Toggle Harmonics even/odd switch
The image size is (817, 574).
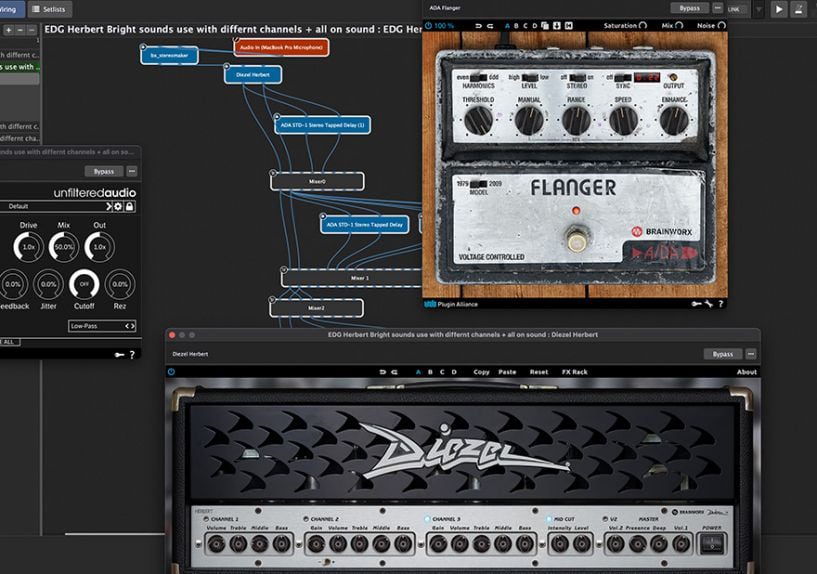pos(478,77)
